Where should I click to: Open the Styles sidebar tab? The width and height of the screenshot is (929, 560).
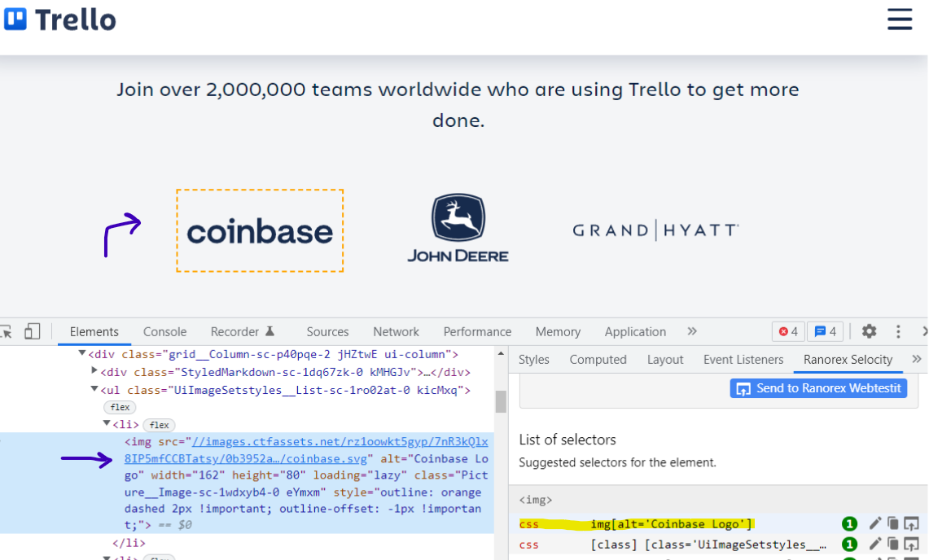533,360
